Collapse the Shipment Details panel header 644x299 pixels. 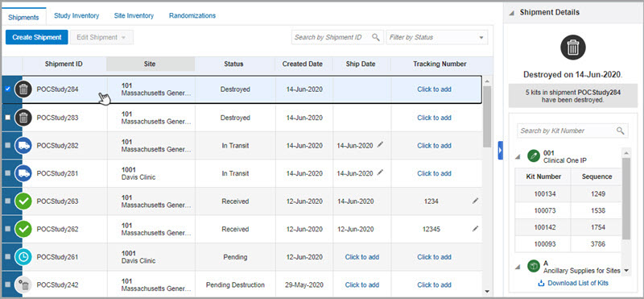pos(511,13)
